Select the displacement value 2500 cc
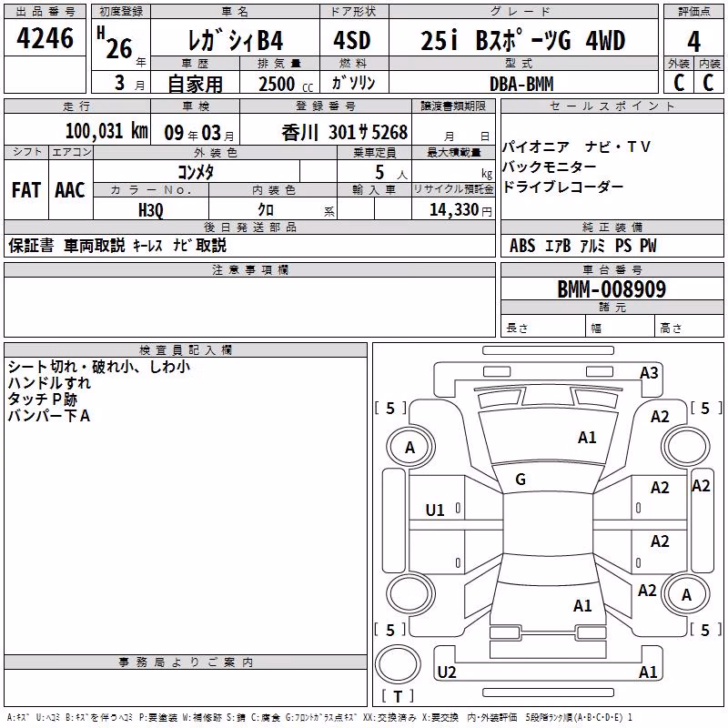The image size is (728, 728). pos(286,84)
